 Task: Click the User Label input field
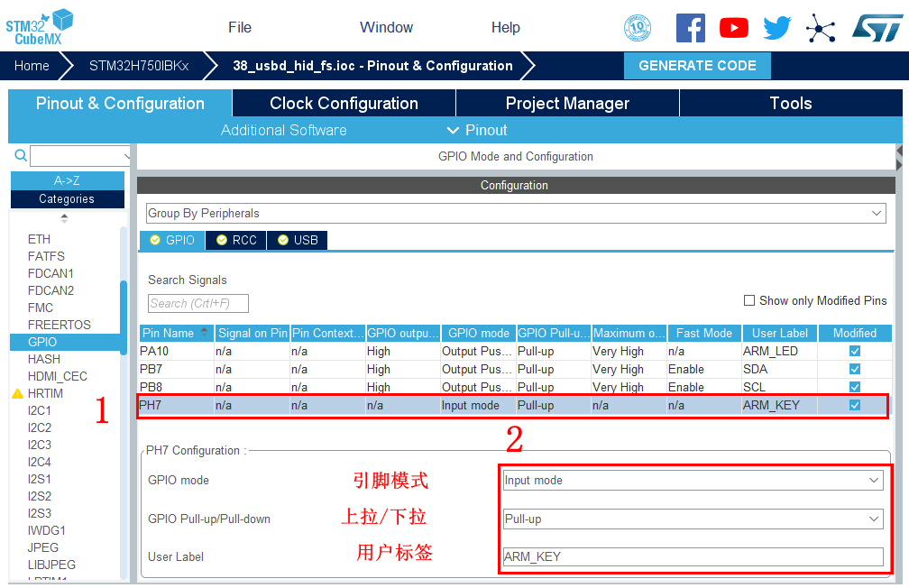coord(692,556)
